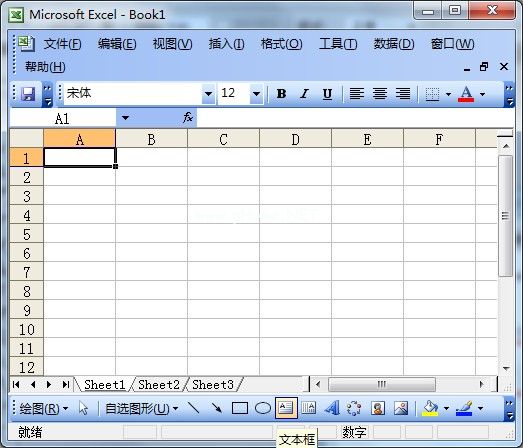The width and height of the screenshot is (523, 448).
Task: Open the 视图(V) menu
Action: point(172,44)
